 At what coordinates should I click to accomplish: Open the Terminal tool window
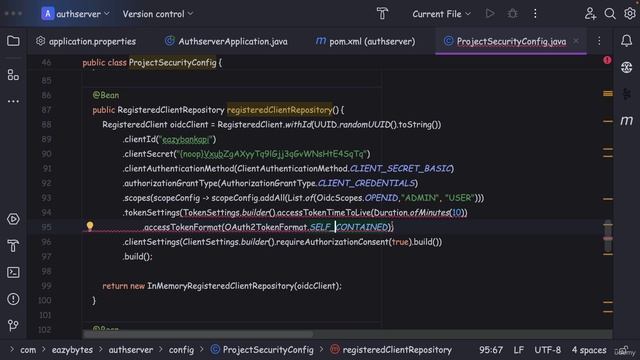[13, 272]
